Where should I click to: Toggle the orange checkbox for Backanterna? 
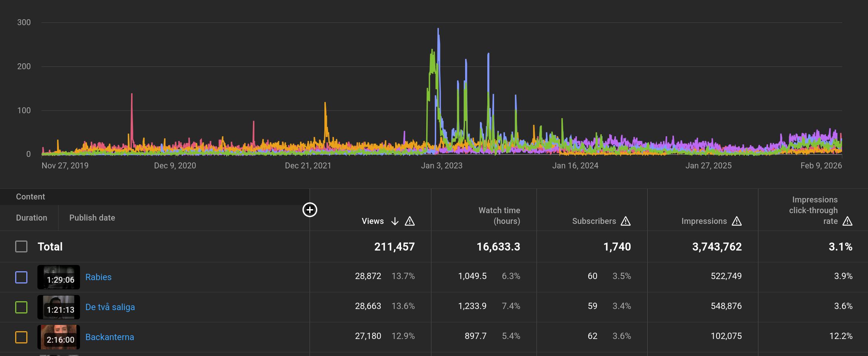pyautogui.click(x=21, y=337)
